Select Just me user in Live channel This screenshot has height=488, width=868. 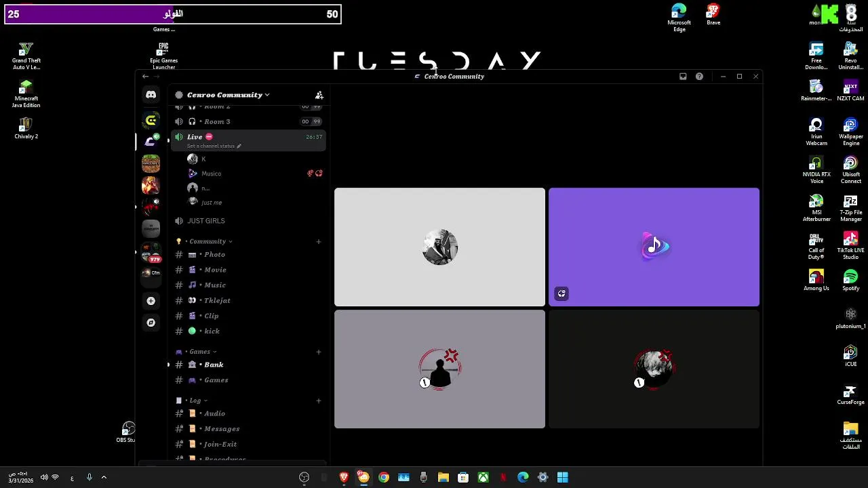(x=255, y=203)
